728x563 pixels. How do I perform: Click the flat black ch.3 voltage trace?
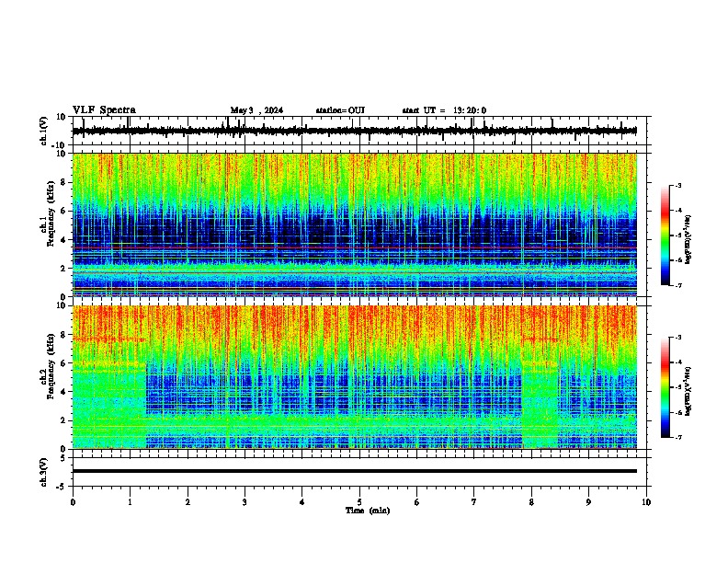click(354, 471)
